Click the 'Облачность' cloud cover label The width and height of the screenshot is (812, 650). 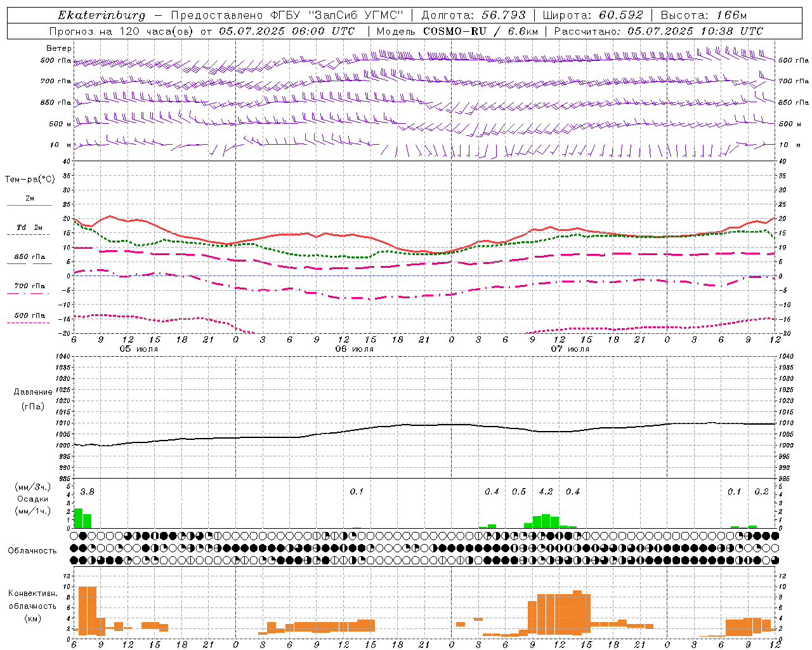(x=32, y=550)
